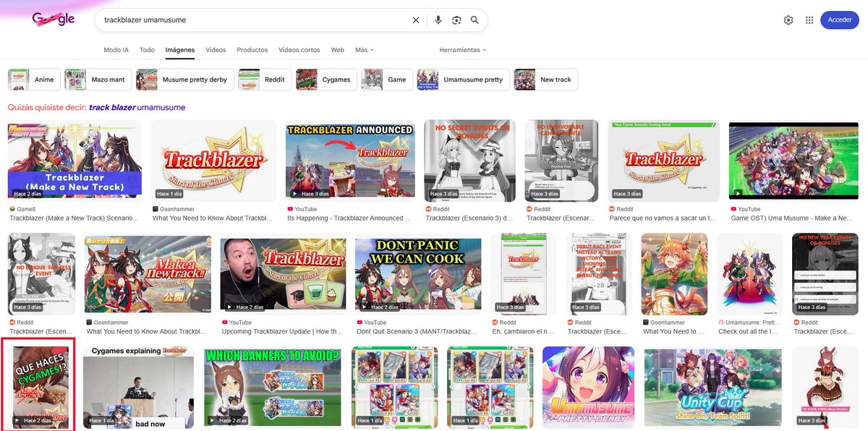Viewport: 868px width, 431px height.
Task: Open the 'Trackblazer Announced' YouTube thumbnail
Action: (x=350, y=161)
